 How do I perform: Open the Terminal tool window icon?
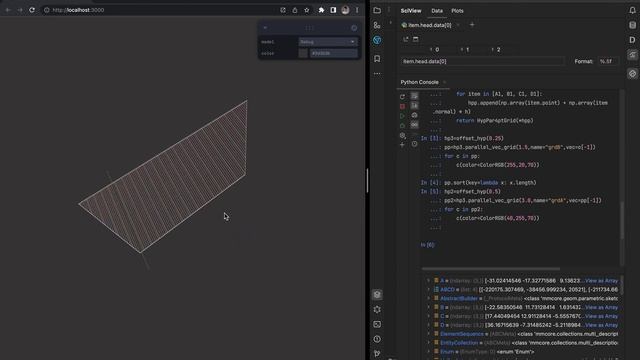[x=377, y=324]
